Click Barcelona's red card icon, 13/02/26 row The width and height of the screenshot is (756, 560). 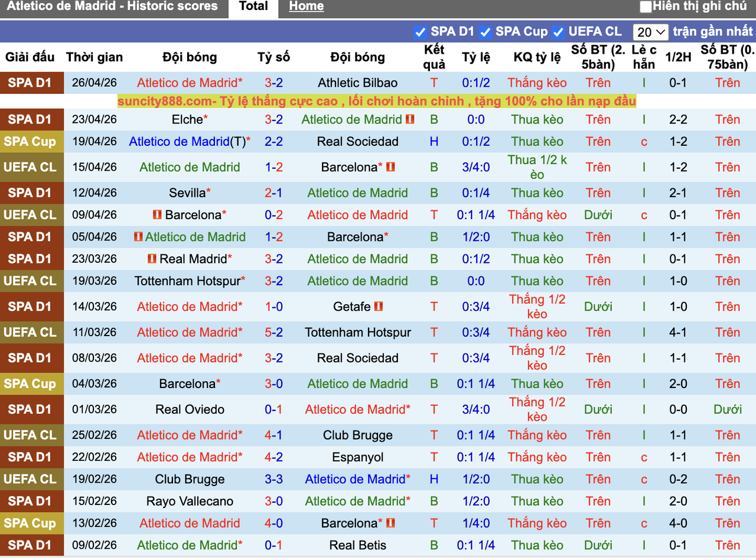point(390,523)
